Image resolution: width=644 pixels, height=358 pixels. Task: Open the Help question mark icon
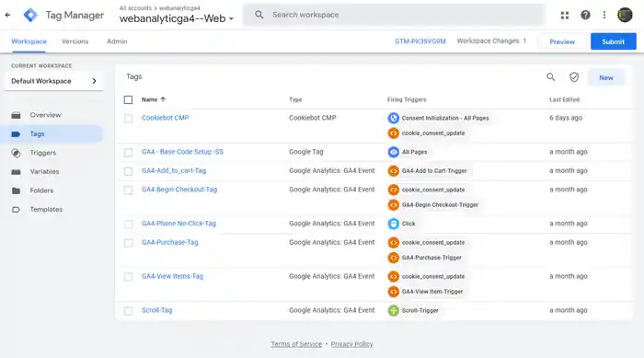click(x=585, y=16)
